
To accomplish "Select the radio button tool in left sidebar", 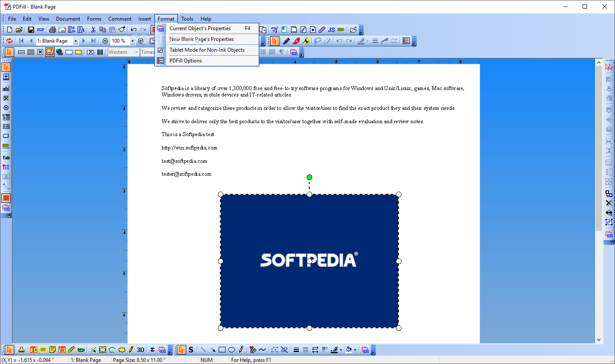I will [6, 108].
